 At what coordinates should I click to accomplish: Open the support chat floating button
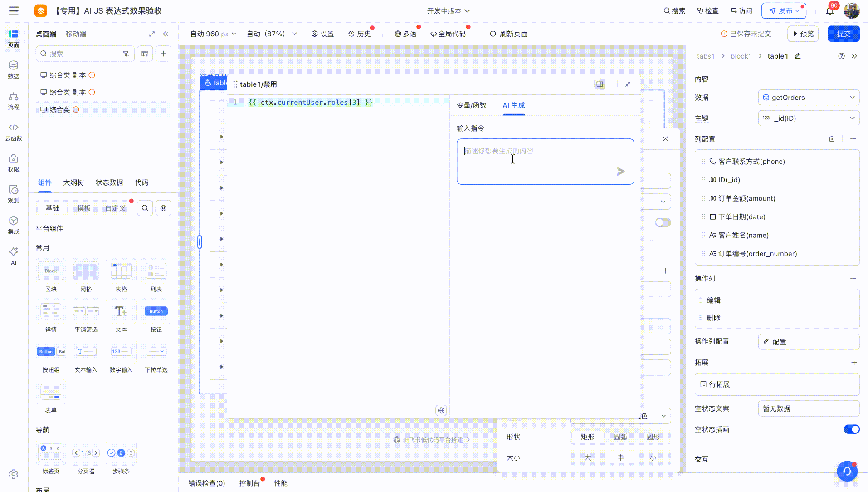[847, 471]
